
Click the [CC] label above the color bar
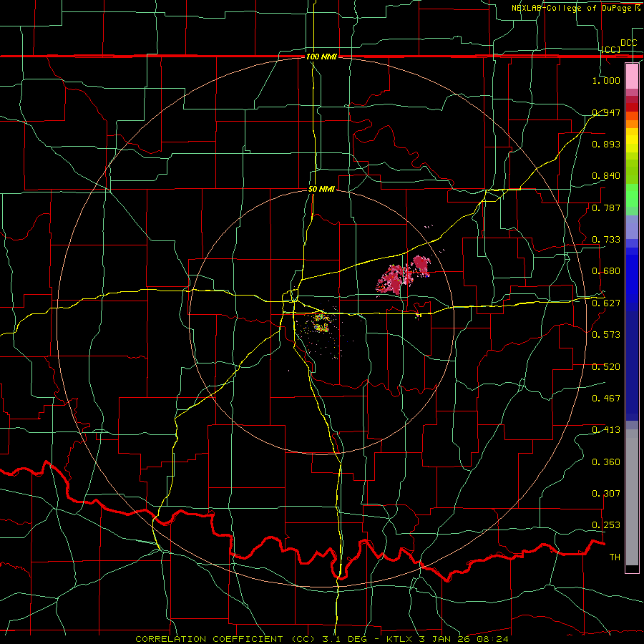coord(611,49)
